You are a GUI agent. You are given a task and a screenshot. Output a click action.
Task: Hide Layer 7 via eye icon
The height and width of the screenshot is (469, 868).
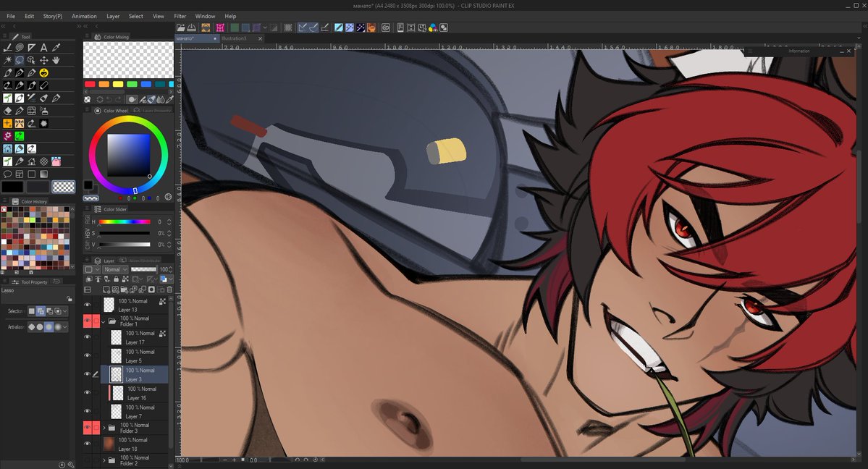pos(87,411)
